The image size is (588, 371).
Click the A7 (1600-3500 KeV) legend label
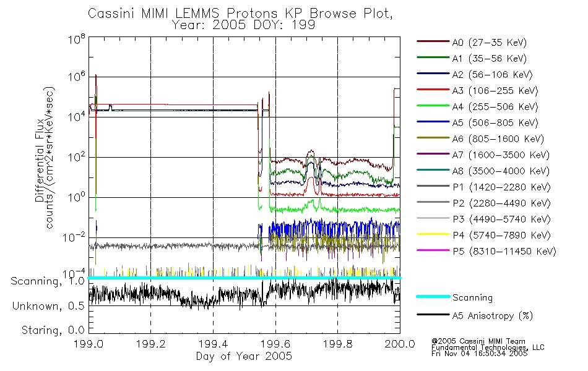point(501,155)
